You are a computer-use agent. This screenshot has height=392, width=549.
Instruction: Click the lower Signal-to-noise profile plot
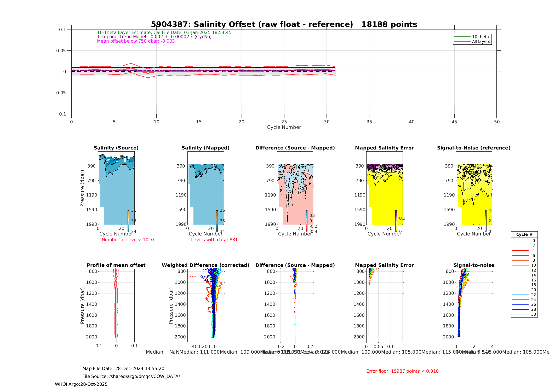coord(474,305)
